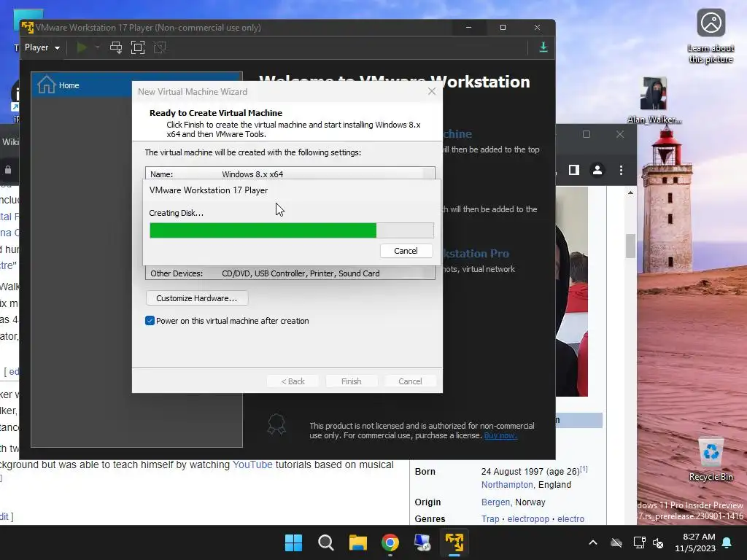
Task: Click the scrollbar up arrow in Chrome
Action: 630,192
